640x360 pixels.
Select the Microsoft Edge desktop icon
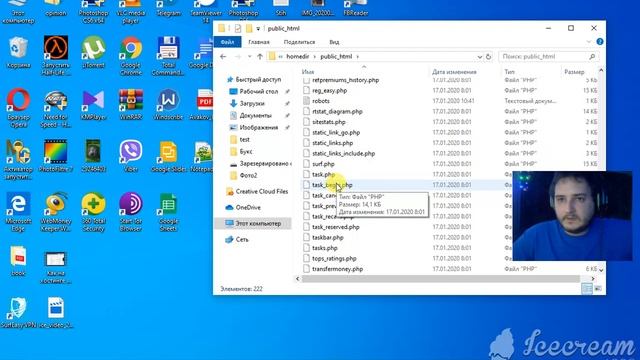pyautogui.click(x=18, y=212)
